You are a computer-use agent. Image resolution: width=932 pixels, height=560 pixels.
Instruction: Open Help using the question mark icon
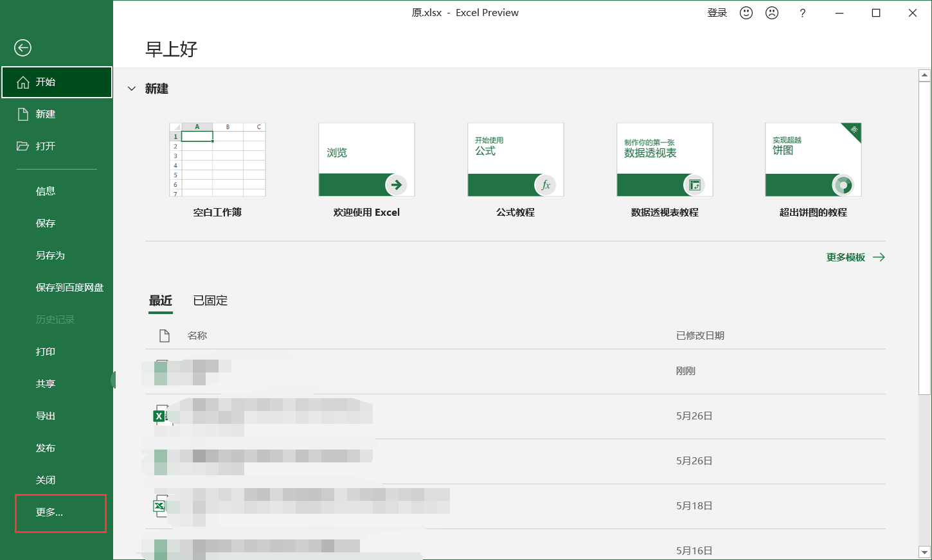click(802, 12)
